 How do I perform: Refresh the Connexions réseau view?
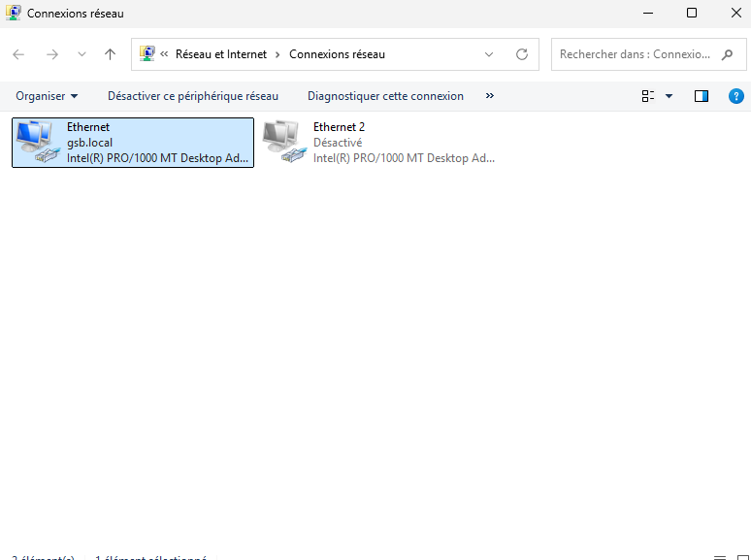522,54
